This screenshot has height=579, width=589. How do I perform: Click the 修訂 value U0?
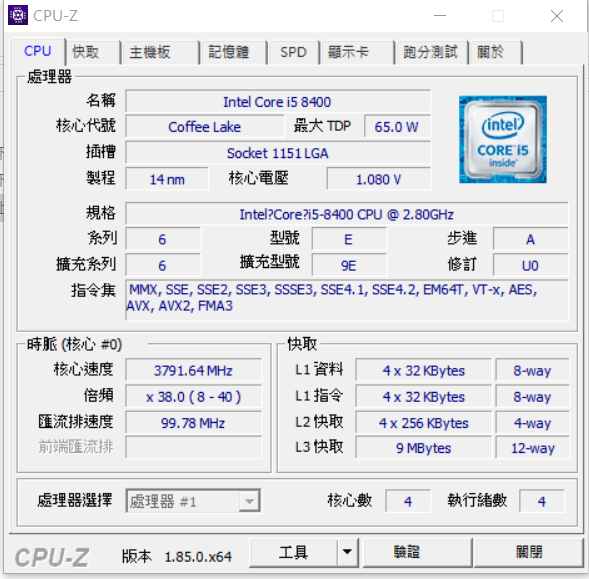pyautogui.click(x=530, y=265)
